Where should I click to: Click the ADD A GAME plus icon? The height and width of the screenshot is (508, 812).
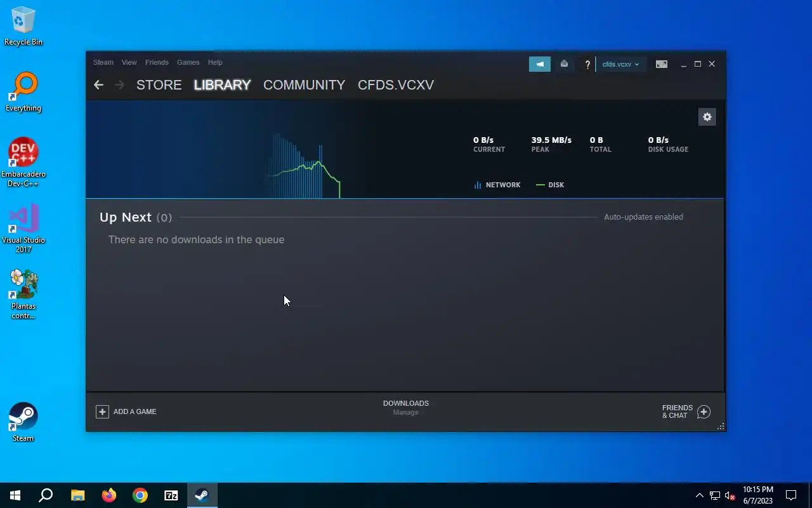(102, 411)
